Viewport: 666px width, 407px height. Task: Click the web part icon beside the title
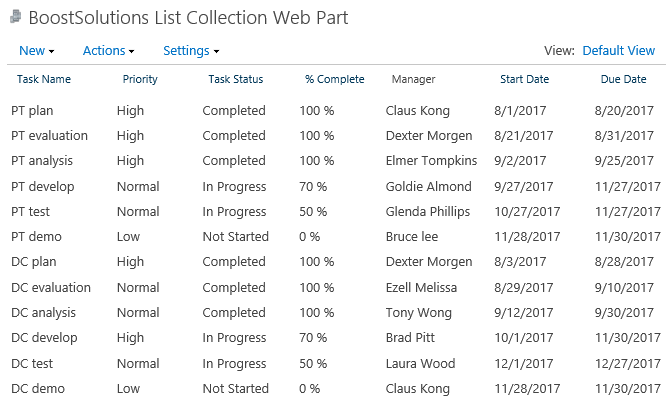16,17
